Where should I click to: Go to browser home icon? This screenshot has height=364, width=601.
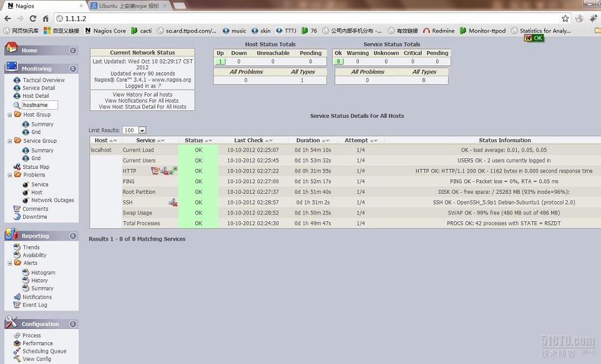pyautogui.click(x=46, y=18)
